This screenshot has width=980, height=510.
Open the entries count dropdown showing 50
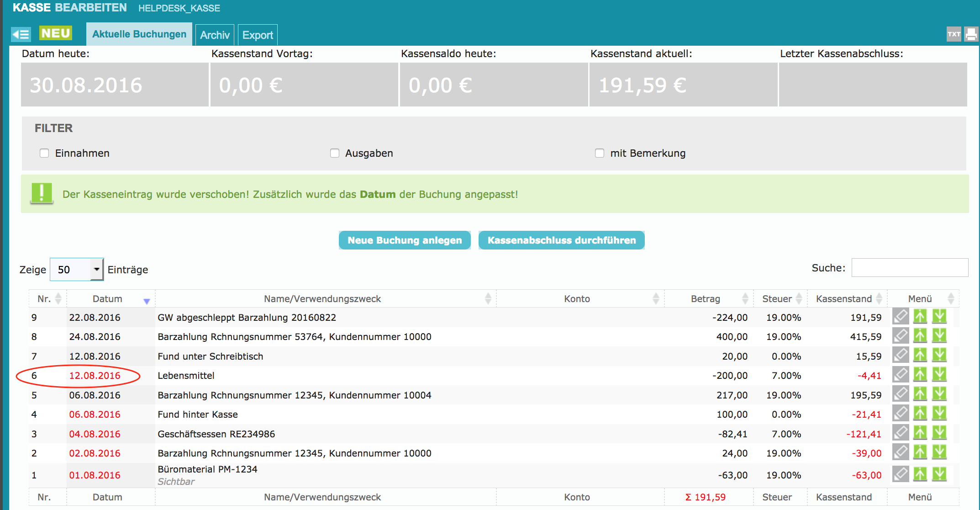[77, 270]
